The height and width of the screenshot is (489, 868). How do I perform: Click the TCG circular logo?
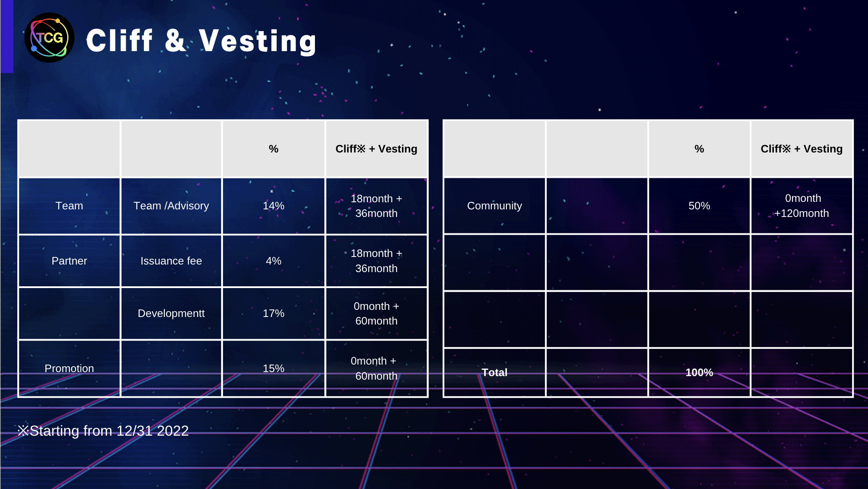click(49, 38)
